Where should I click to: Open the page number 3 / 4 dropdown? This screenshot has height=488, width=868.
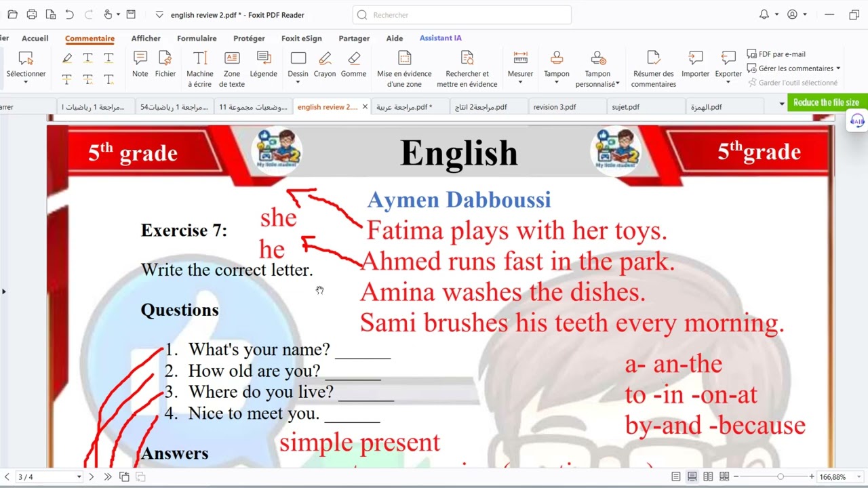pyautogui.click(x=79, y=477)
